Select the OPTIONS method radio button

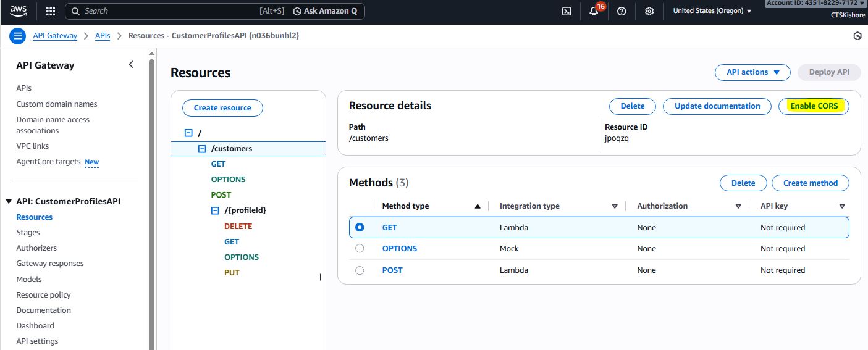point(360,249)
